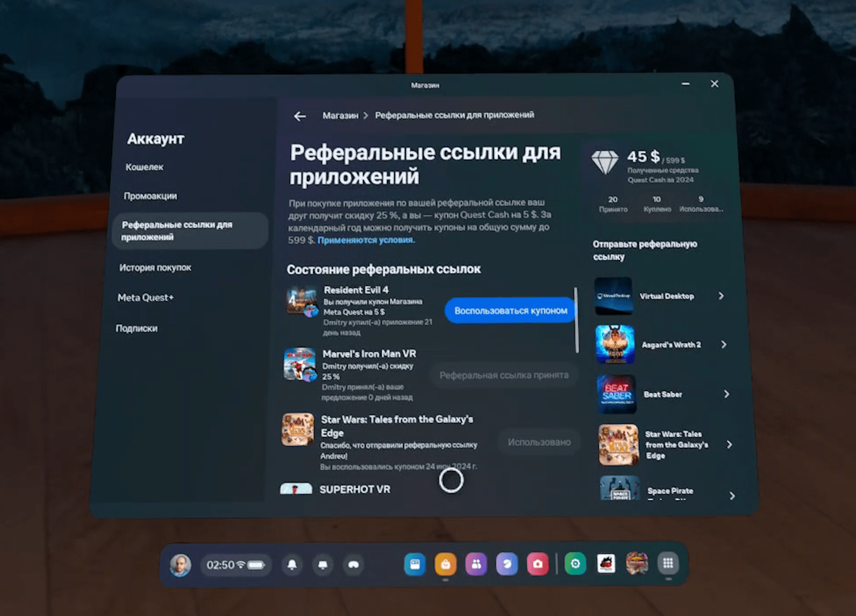Image resolution: width=856 pixels, height=616 pixels.
Task: Click the time and battery status pill
Action: pyautogui.click(x=235, y=565)
